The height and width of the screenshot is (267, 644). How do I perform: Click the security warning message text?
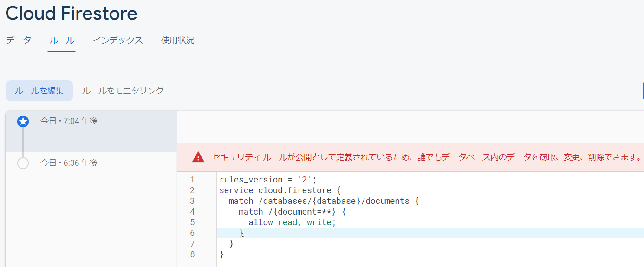[x=427, y=157]
